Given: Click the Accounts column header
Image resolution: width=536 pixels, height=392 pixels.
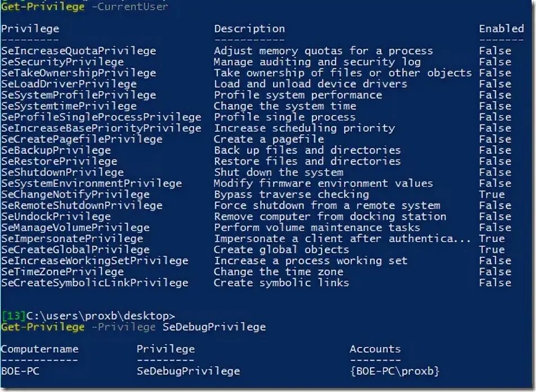Looking at the screenshot, I should coord(375,349).
